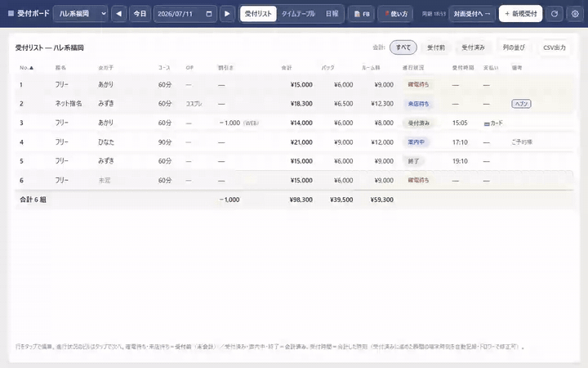Click the 割引き column header
This screenshot has height=368, width=588.
pyautogui.click(x=225, y=68)
